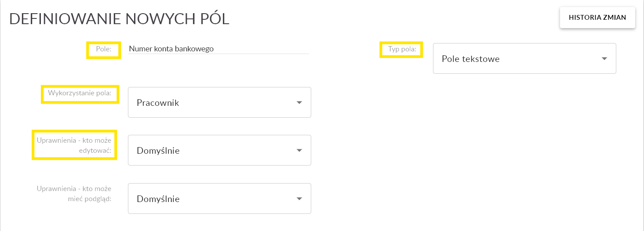Click the 'Definiowanie nowych pól' heading

point(119,19)
